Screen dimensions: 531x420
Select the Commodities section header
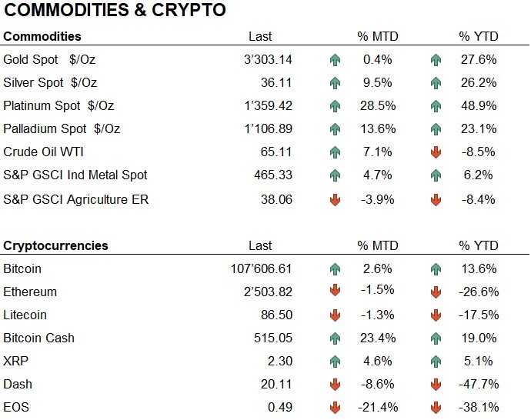[x=42, y=36]
